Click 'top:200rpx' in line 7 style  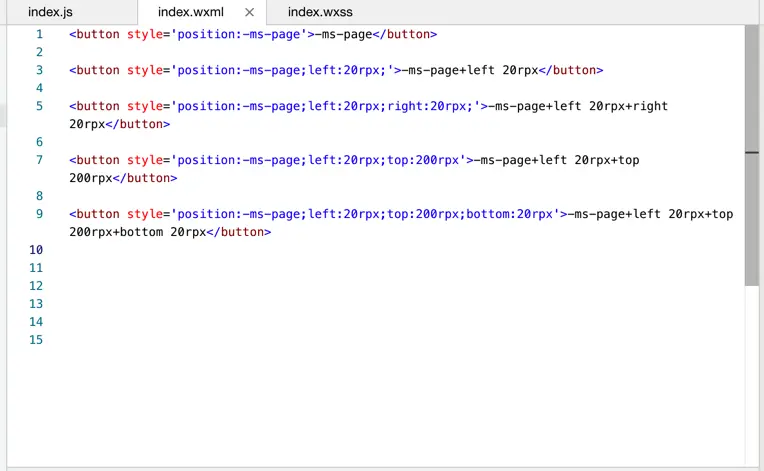[423, 160]
